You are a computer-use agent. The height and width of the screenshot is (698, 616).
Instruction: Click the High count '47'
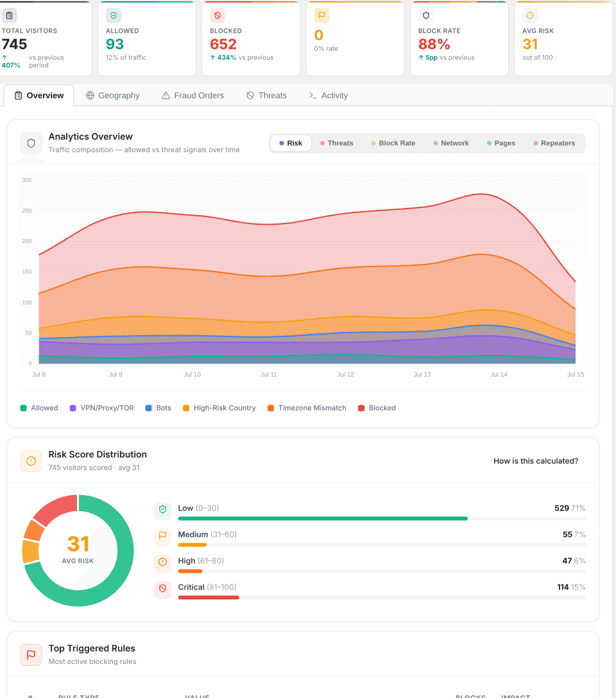coord(567,561)
